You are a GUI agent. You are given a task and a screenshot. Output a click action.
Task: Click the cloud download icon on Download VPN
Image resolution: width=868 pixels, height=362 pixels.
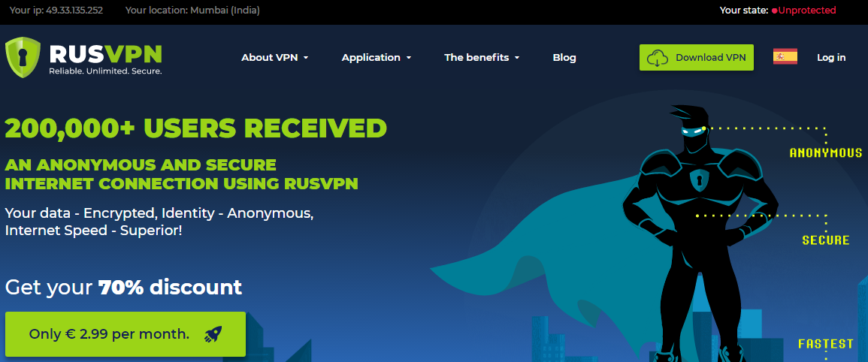tap(657, 58)
